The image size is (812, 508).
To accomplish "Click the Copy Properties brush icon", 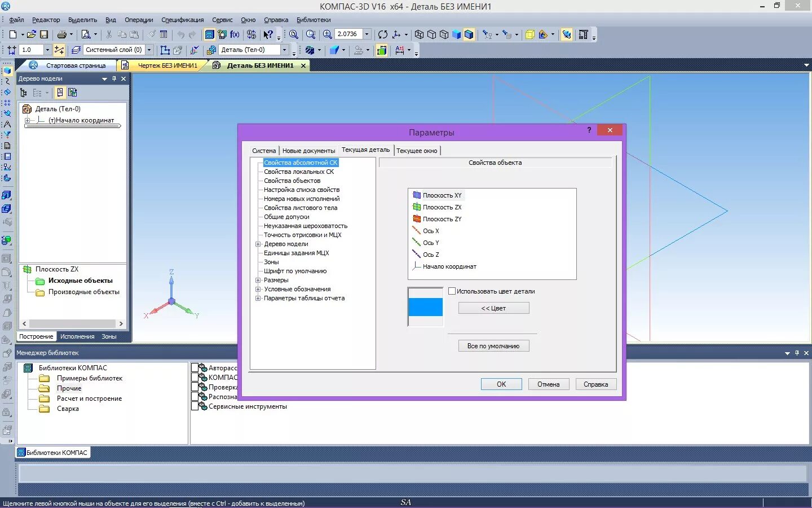I will click(x=152, y=34).
